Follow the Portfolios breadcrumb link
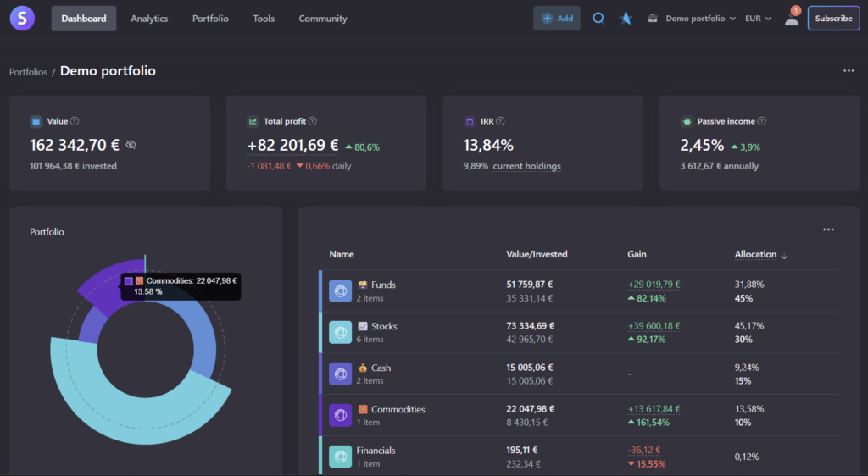The height and width of the screenshot is (476, 868). [28, 72]
